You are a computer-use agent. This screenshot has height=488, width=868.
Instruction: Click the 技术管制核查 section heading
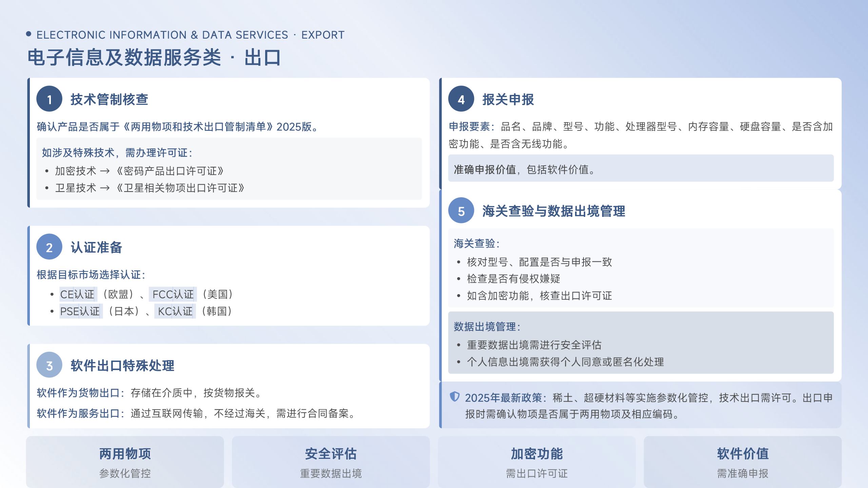coord(109,99)
